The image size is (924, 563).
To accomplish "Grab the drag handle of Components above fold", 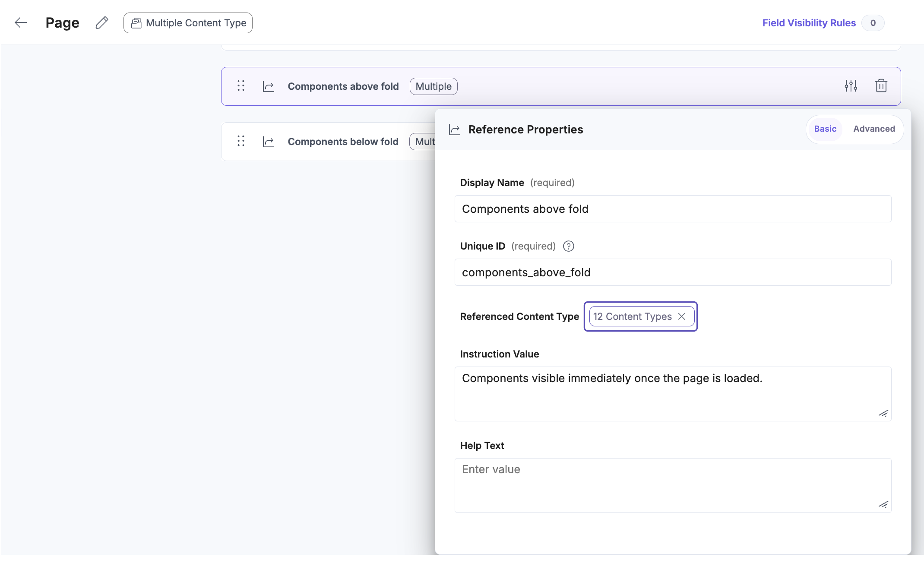I will click(x=241, y=86).
